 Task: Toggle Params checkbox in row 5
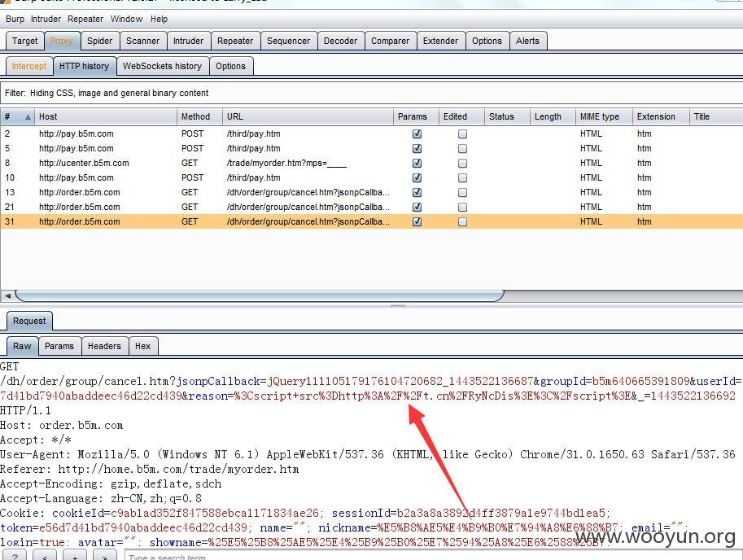[x=417, y=149]
